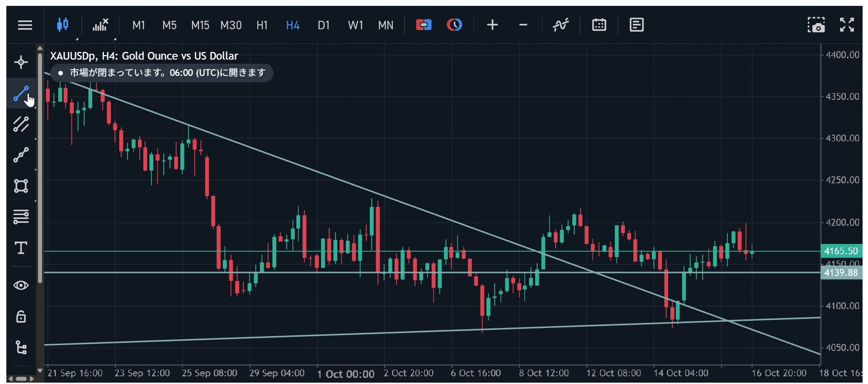
Task: Take a chart screenshot
Action: (x=816, y=25)
